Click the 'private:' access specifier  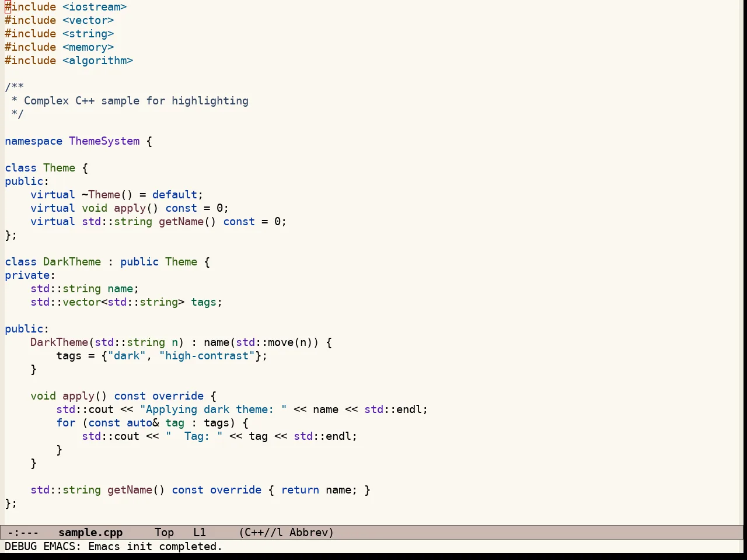tap(30, 275)
